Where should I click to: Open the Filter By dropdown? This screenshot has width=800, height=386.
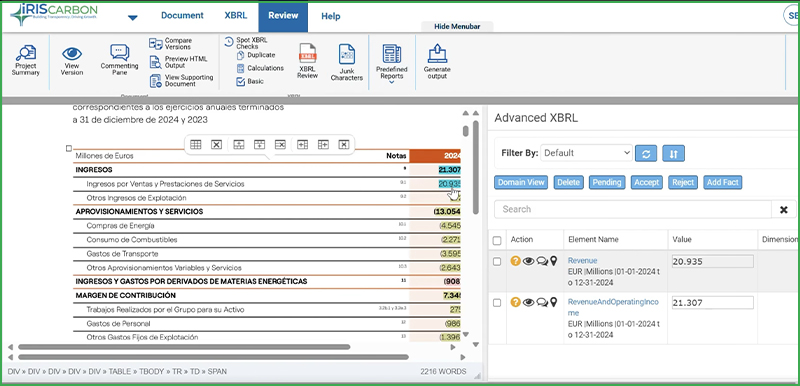click(586, 152)
